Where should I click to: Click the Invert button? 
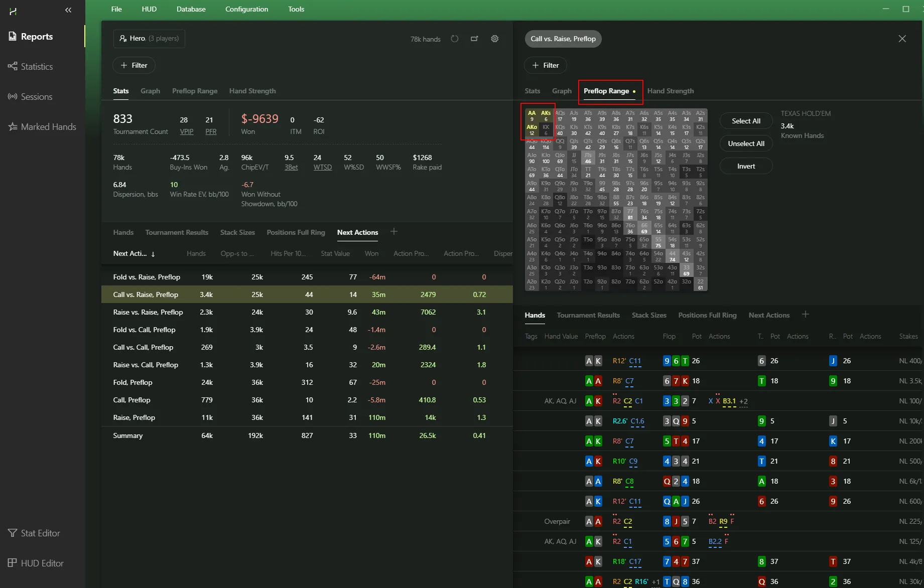[x=745, y=166]
